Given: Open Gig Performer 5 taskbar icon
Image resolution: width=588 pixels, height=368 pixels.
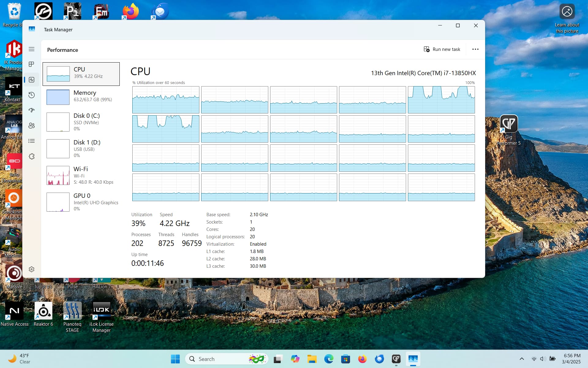Looking at the screenshot, I should [396, 359].
